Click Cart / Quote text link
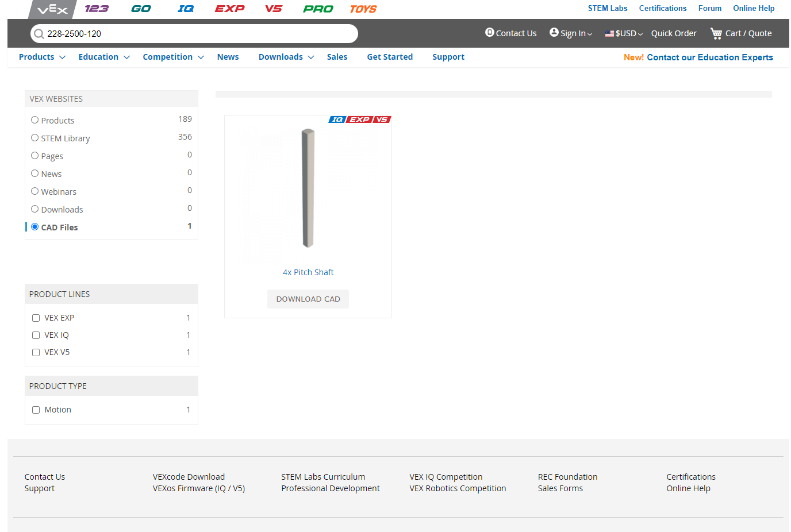This screenshot has width=791, height=532. pyautogui.click(x=748, y=33)
